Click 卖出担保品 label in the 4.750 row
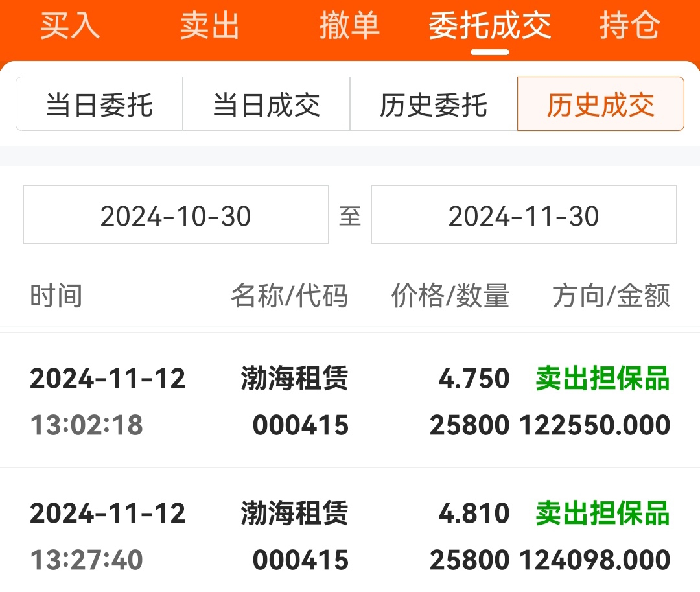700x592 pixels. coord(603,378)
